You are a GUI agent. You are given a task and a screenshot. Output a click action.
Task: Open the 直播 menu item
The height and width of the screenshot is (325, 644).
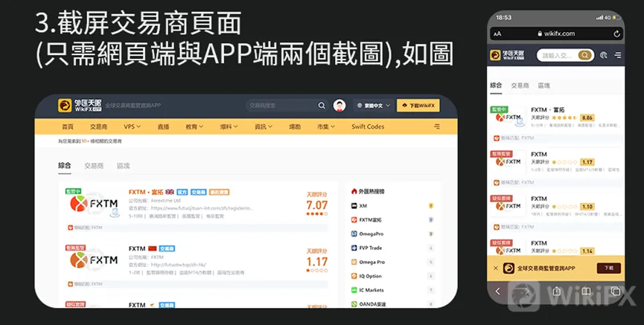click(x=164, y=126)
